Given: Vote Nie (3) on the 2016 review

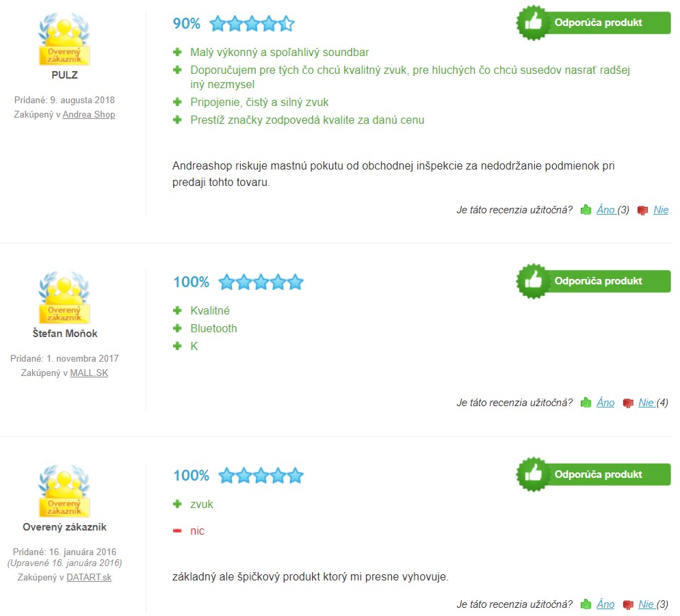Looking at the screenshot, I should [x=653, y=604].
